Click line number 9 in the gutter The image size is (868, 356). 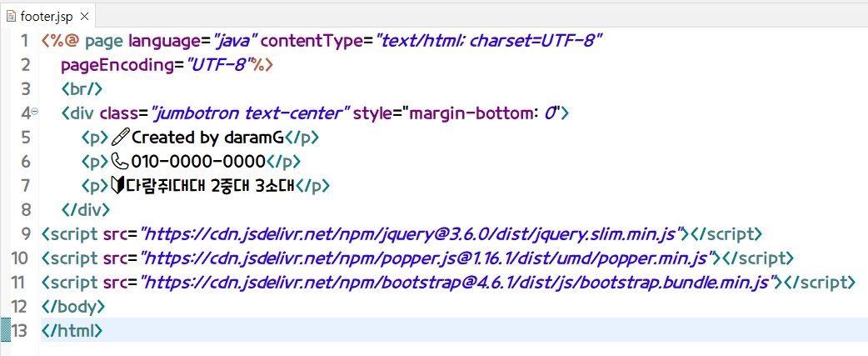25,234
